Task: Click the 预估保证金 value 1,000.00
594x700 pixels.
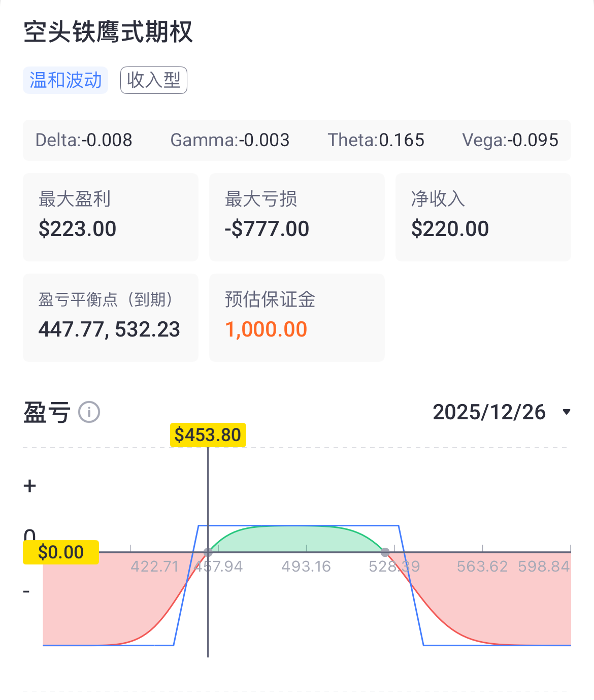Action: click(267, 329)
